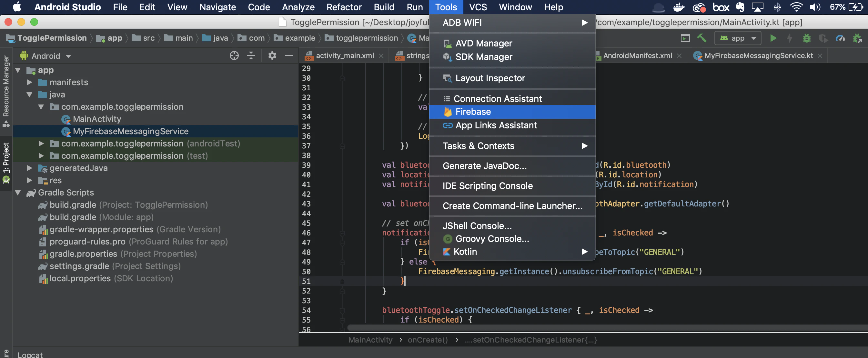Open the VCS menu bar item
The image size is (868, 358).
pos(478,7)
